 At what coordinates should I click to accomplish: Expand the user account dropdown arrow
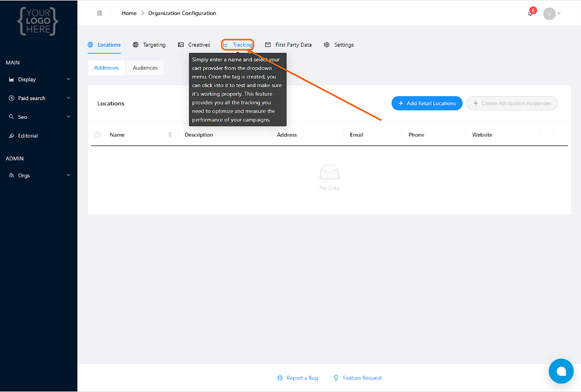click(x=559, y=13)
